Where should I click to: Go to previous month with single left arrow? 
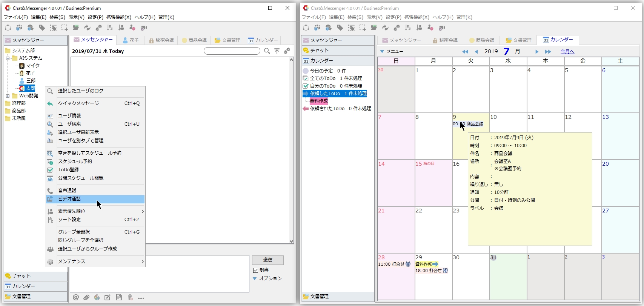476,52
